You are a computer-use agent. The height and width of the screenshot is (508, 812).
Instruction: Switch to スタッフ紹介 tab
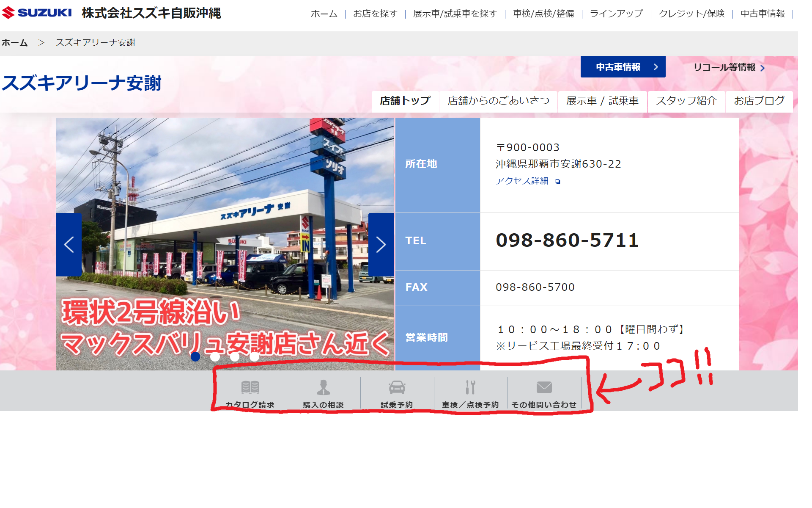[x=686, y=101]
